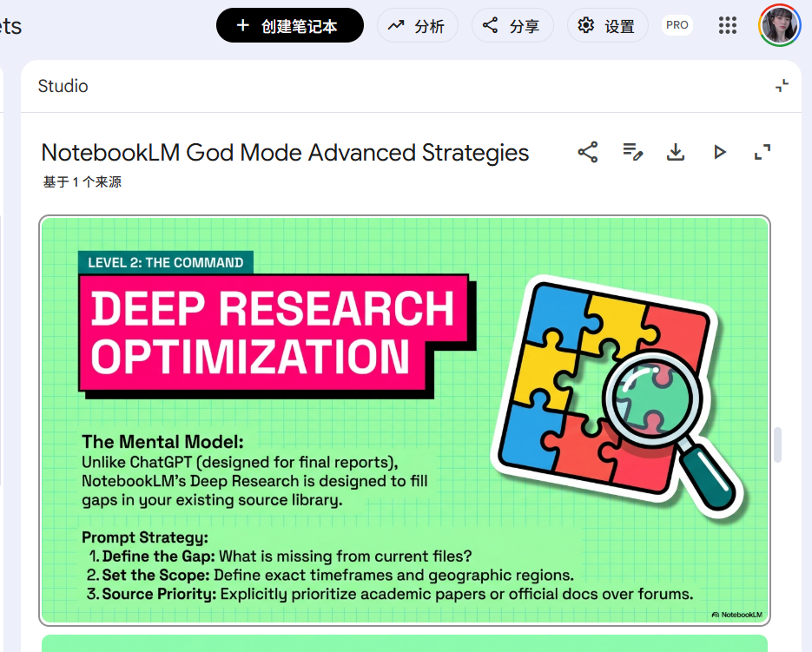Expand slide deck to fullscreen
This screenshot has height=652, width=812.
pos(762,152)
